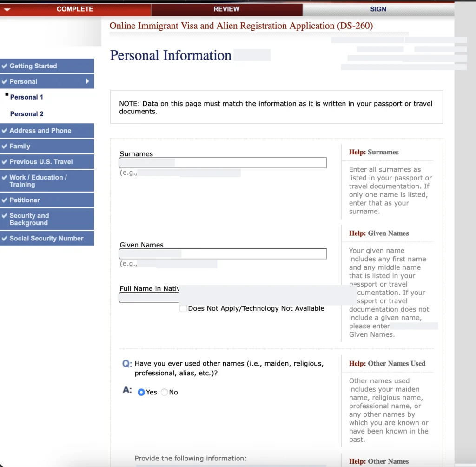This screenshot has width=476, height=467.
Task: Go to the COMPLETE step tab
Action: [x=75, y=9]
